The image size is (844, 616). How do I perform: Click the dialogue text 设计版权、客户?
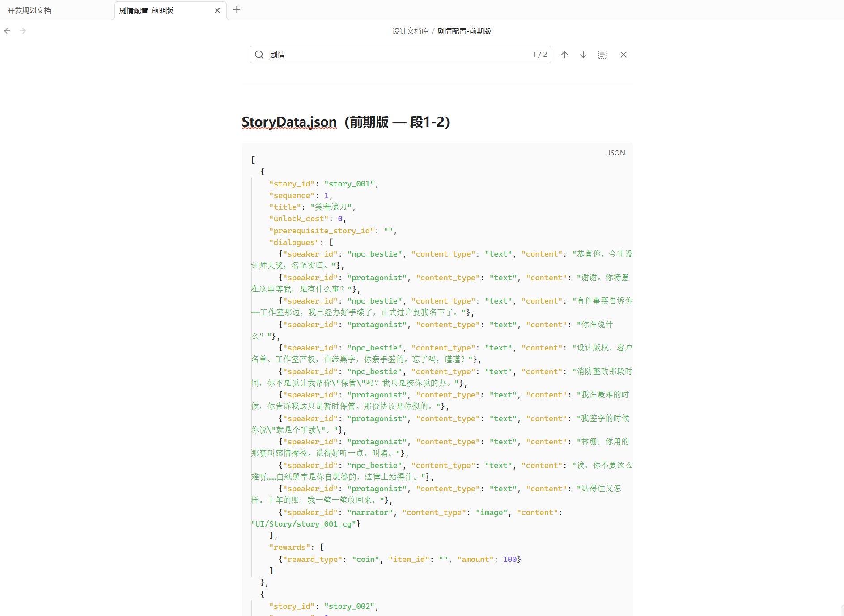604,348
